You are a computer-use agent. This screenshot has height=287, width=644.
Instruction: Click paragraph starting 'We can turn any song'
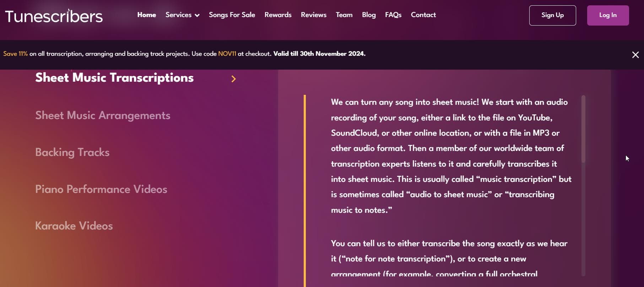pos(451,156)
